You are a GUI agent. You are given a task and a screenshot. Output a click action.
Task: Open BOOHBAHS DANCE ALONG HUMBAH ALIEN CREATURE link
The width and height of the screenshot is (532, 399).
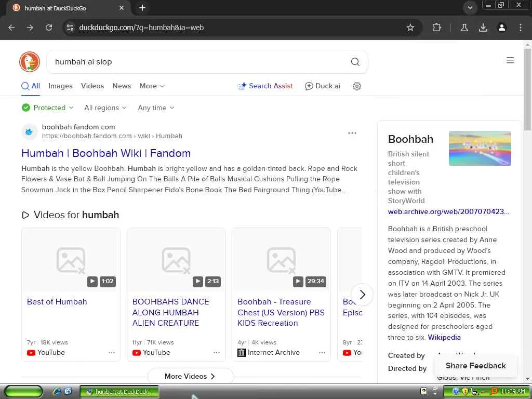170,312
